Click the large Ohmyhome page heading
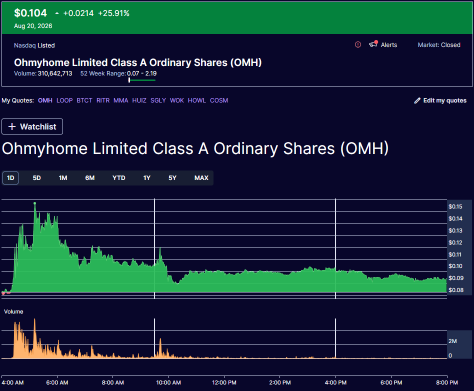474x391 pixels. pyautogui.click(x=195, y=149)
